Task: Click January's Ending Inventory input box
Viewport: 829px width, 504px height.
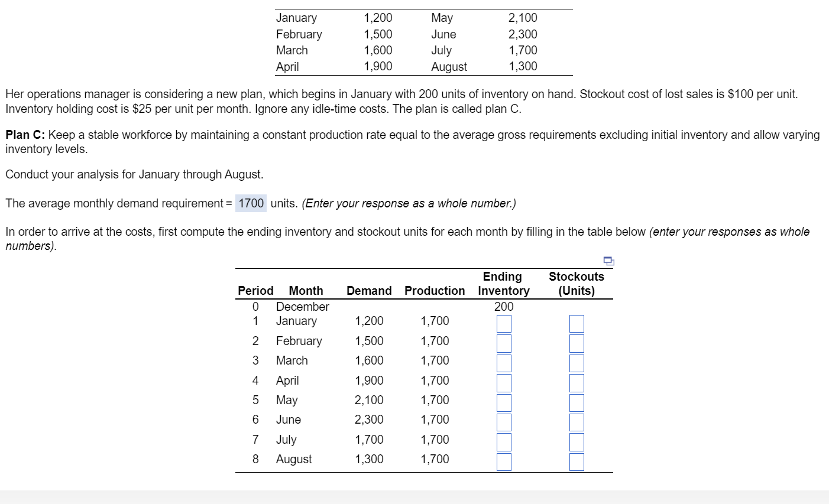Action: (503, 323)
